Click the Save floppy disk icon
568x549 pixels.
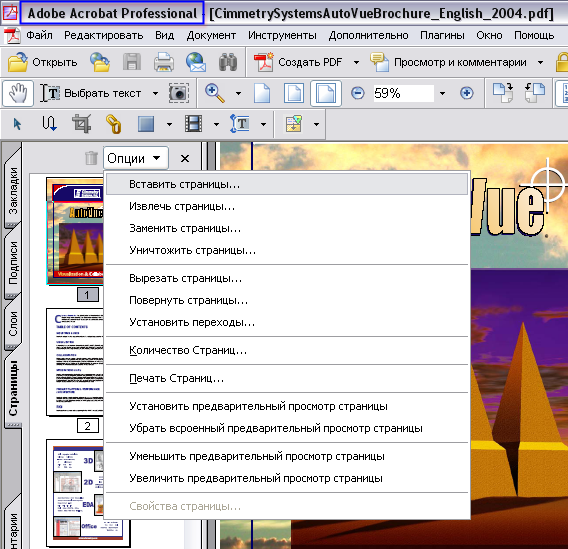[132, 62]
